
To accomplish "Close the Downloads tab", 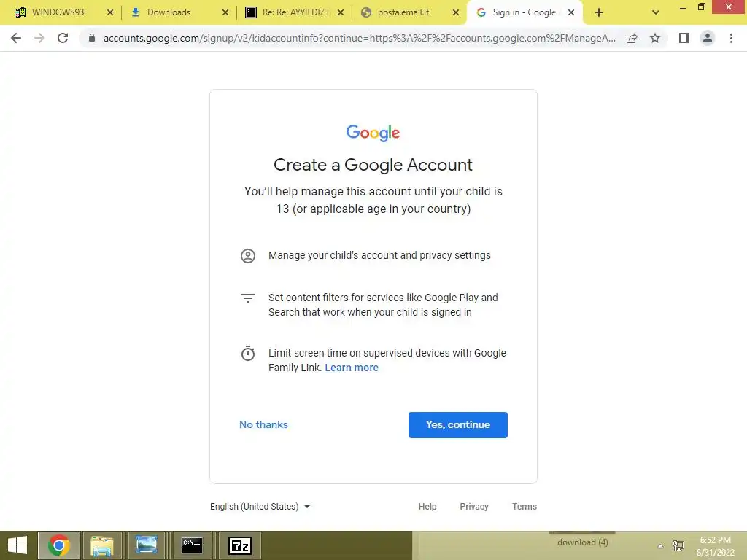I will [225, 12].
